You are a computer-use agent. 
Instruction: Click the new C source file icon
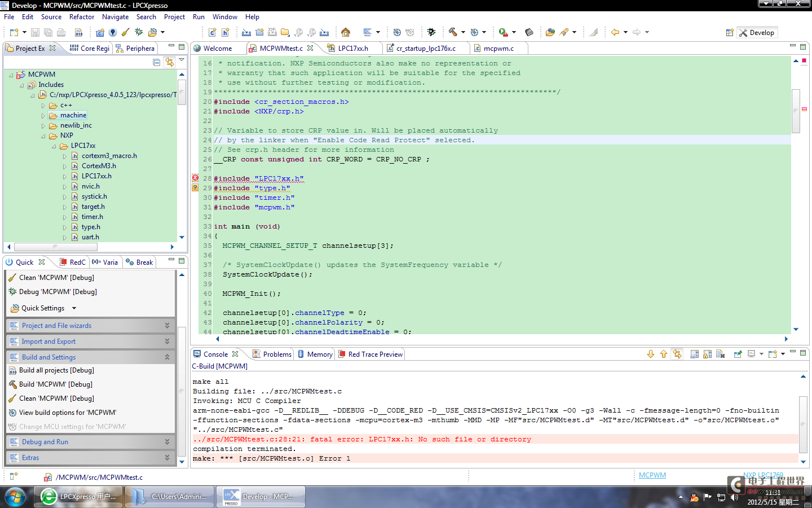pyautogui.click(x=213, y=32)
